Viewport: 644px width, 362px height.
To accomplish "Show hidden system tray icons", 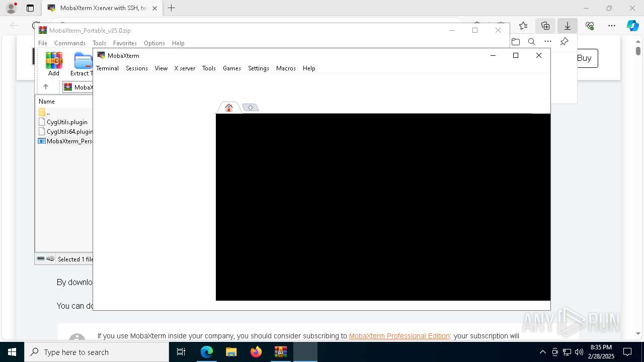I will click(542, 352).
